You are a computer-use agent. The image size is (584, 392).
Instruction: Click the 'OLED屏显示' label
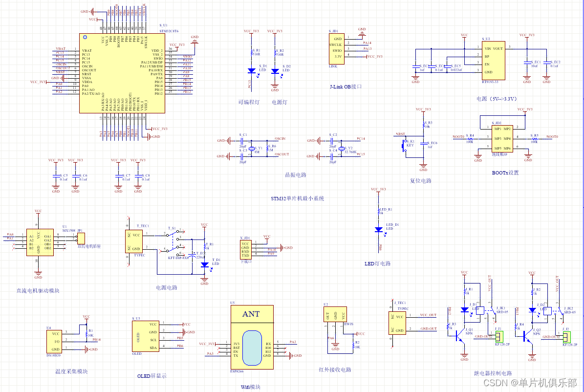[x=152, y=376]
